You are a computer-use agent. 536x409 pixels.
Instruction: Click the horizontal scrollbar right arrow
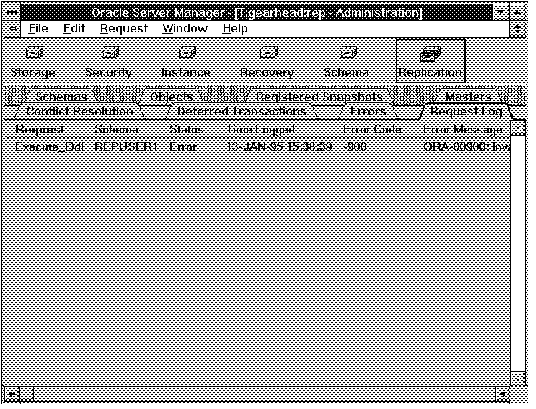[x=502, y=394]
